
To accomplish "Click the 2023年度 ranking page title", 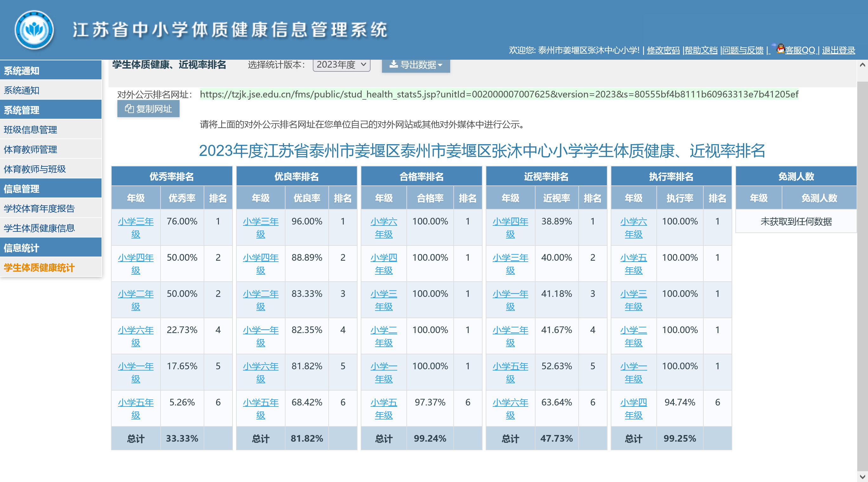I will point(482,151).
